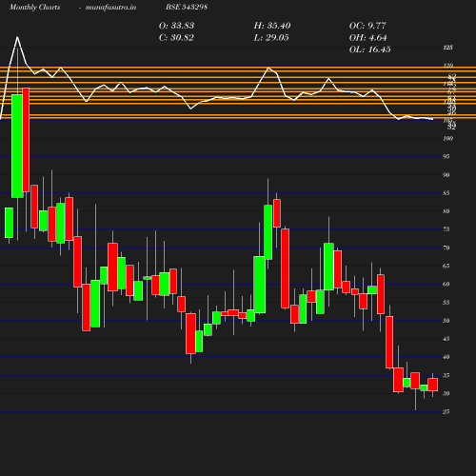476x476 pixels.
Task: Click the 70 price axis label
Action: click(x=446, y=248)
